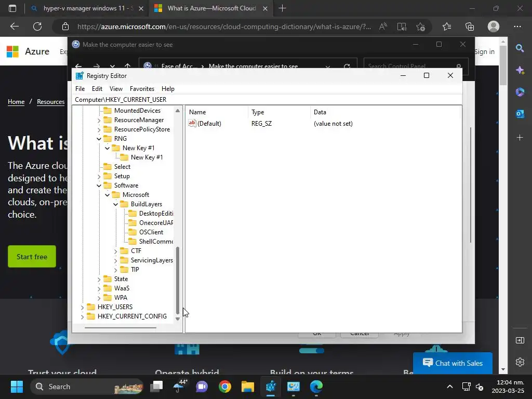Select the MountedDevices folder icon
The image size is (532, 399).
click(x=108, y=111)
